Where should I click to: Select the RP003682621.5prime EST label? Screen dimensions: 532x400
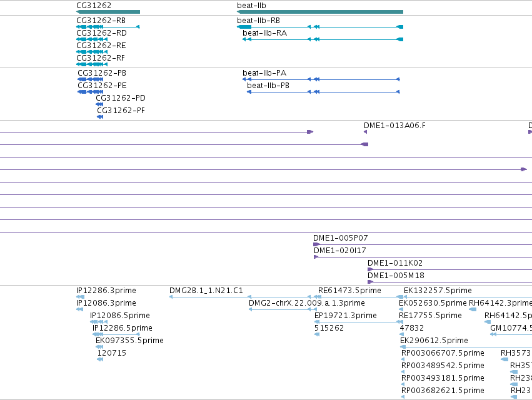[x=443, y=391]
